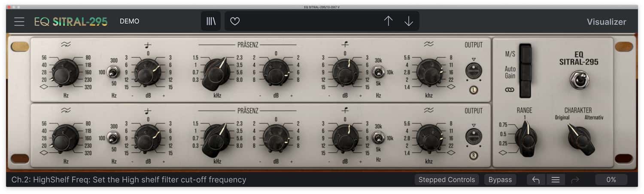Toggle the Auto Gain rocker switch

click(525, 72)
